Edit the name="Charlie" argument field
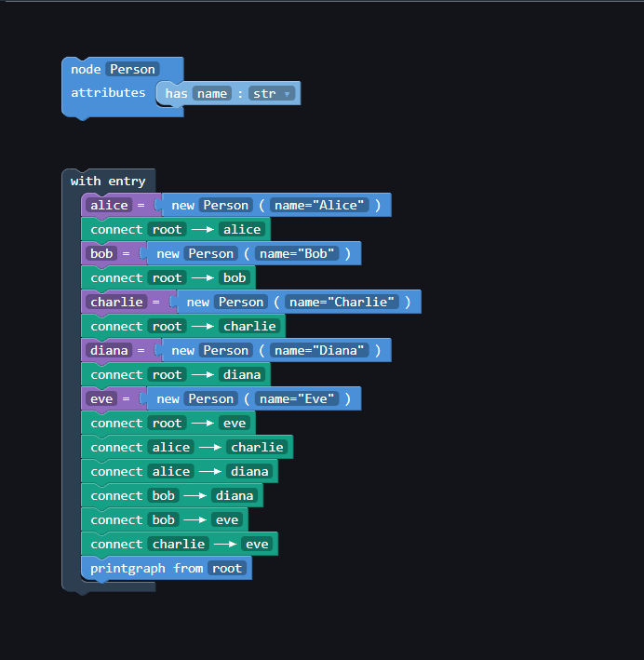 tap(342, 302)
